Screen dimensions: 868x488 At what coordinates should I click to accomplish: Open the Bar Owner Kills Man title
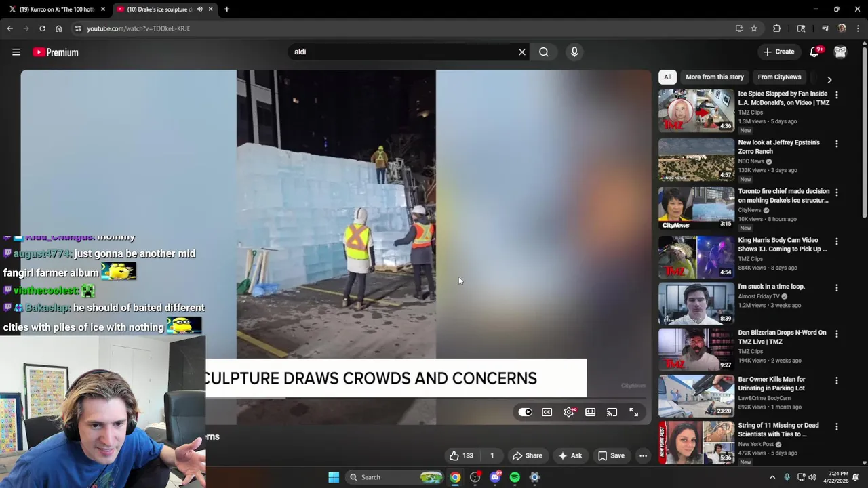point(772,384)
